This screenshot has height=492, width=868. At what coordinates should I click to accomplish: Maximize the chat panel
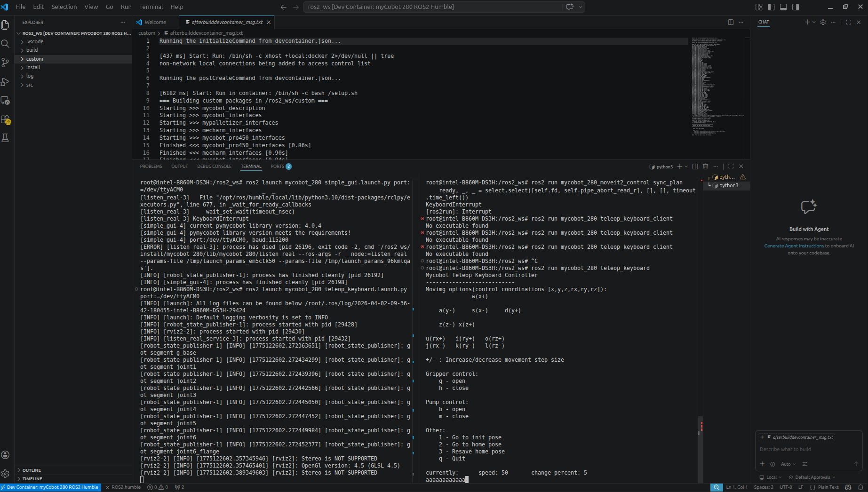click(x=848, y=22)
